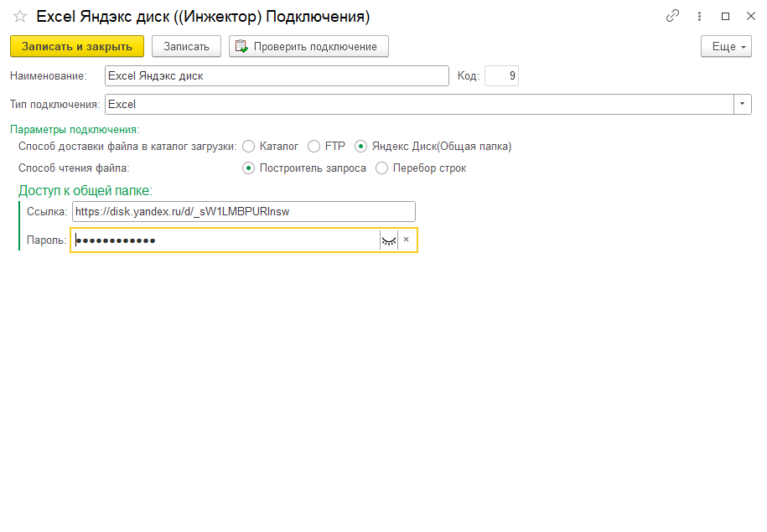
Task: Clear the password with the x icon
Action: 406,240
